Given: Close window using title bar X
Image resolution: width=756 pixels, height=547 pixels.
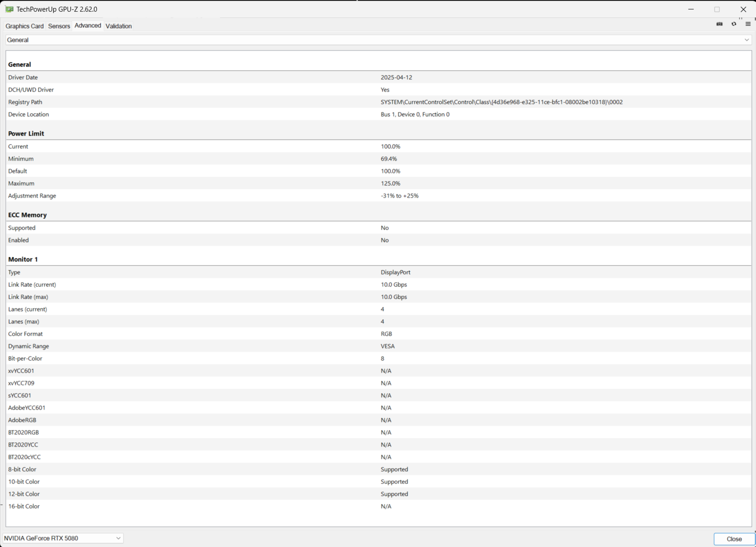Looking at the screenshot, I should pyautogui.click(x=743, y=9).
